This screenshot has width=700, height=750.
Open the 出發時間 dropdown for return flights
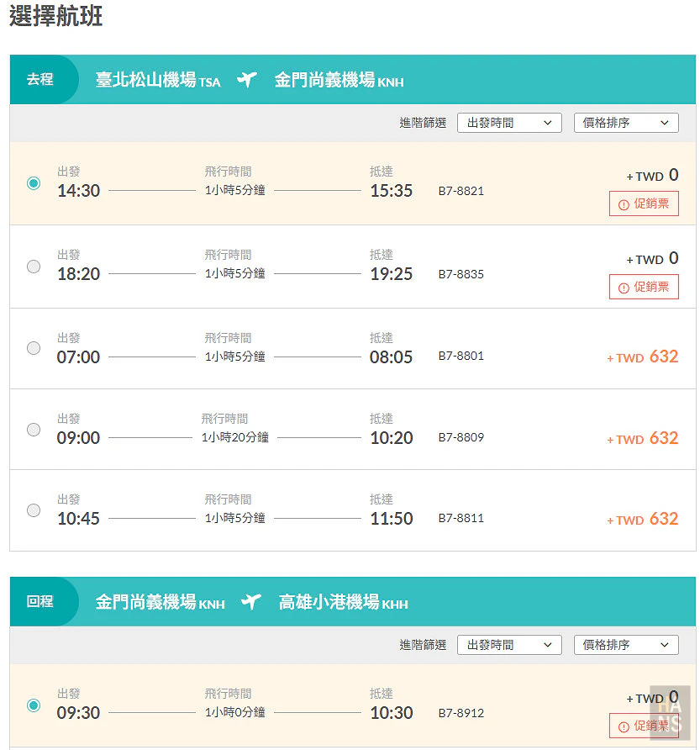point(508,645)
